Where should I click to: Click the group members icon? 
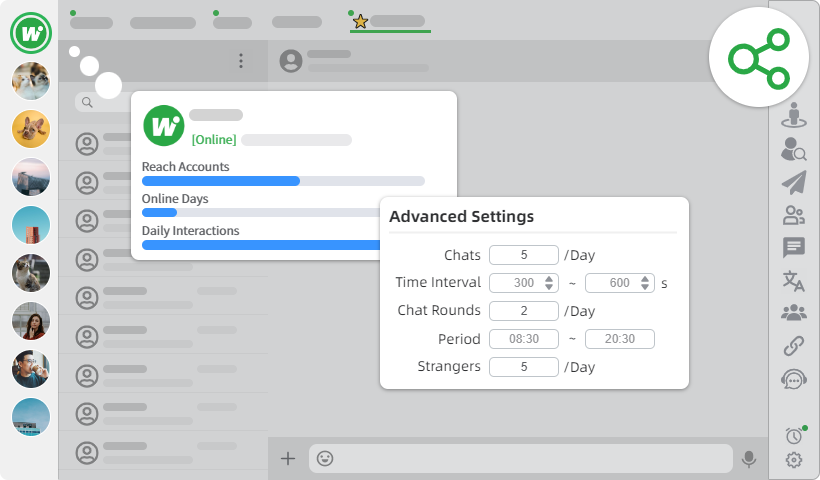(794, 313)
